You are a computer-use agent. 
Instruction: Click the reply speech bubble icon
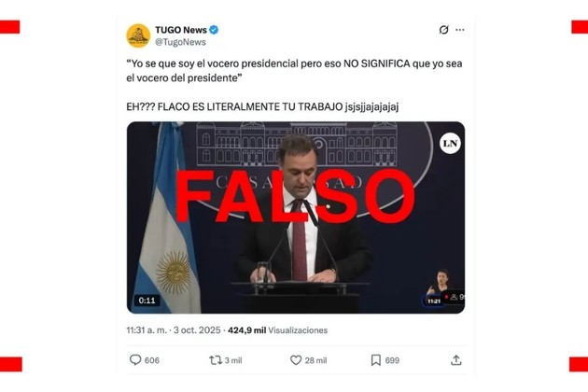(x=135, y=360)
